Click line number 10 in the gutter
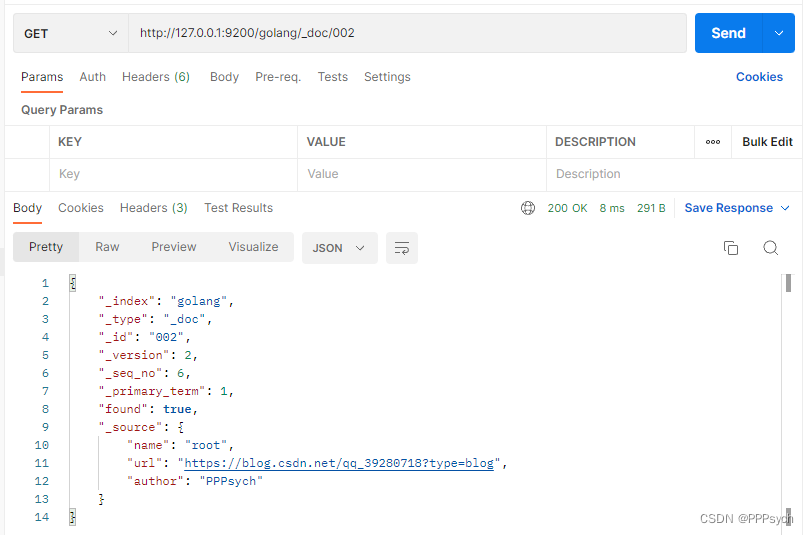 point(41,445)
